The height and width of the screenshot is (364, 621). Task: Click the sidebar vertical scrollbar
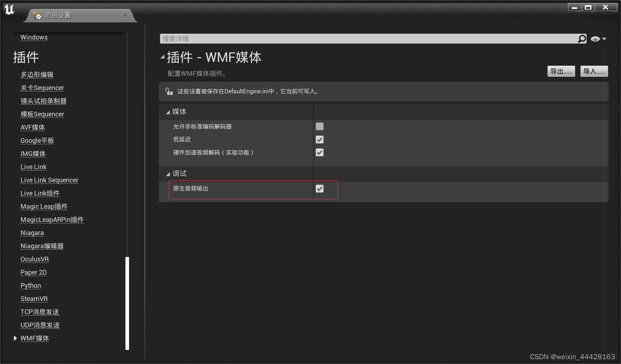127,303
